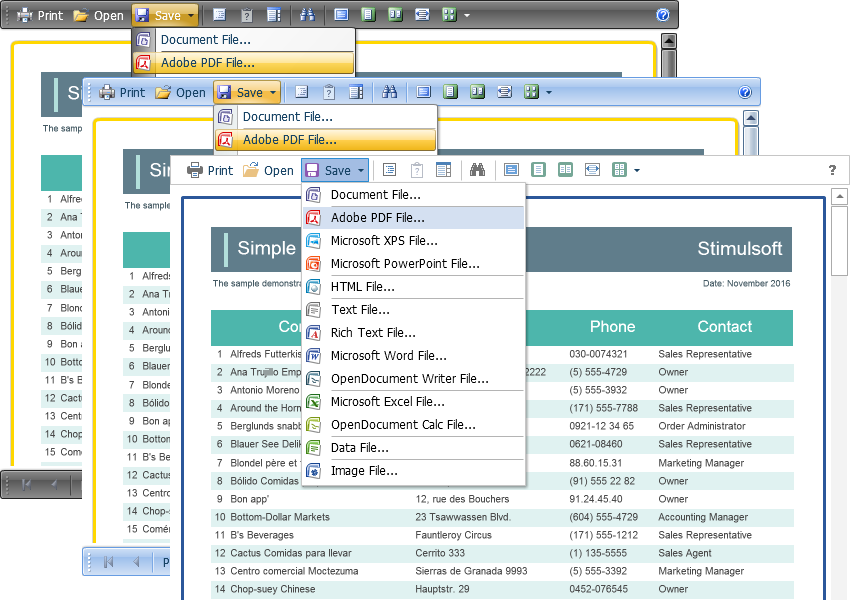Click the Open button in the blue toolbar

(180, 92)
